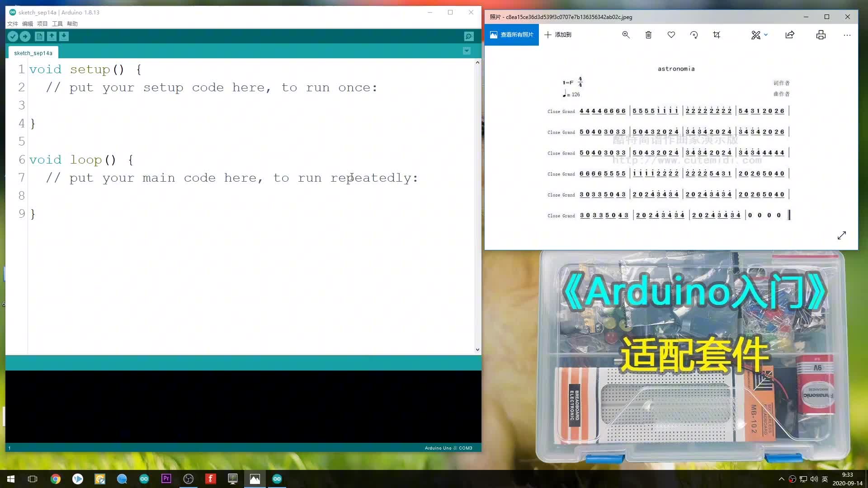This screenshot has height=488, width=868.
Task: Open See more ellipsis menu in Photos
Action: 847,35
